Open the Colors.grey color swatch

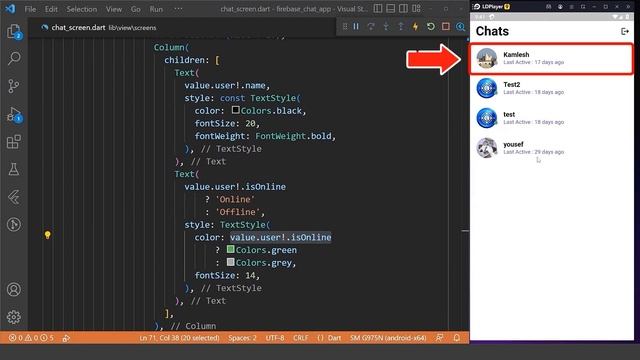pyautogui.click(x=231, y=262)
